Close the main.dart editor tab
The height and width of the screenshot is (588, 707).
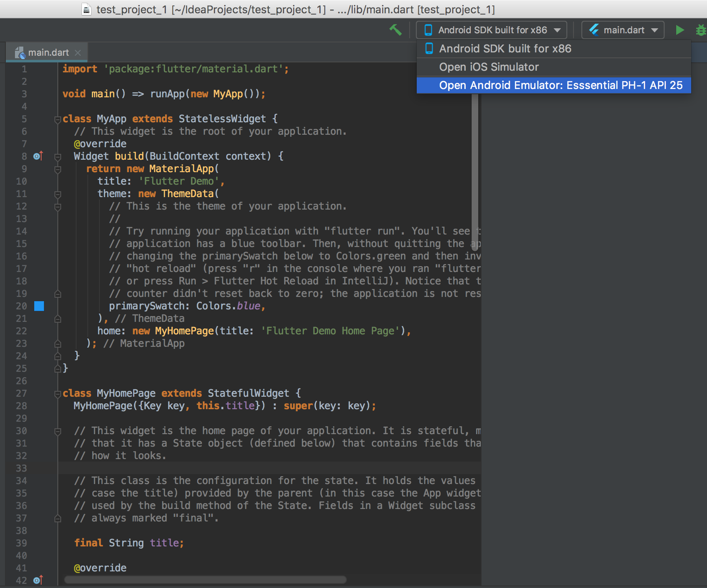click(78, 52)
